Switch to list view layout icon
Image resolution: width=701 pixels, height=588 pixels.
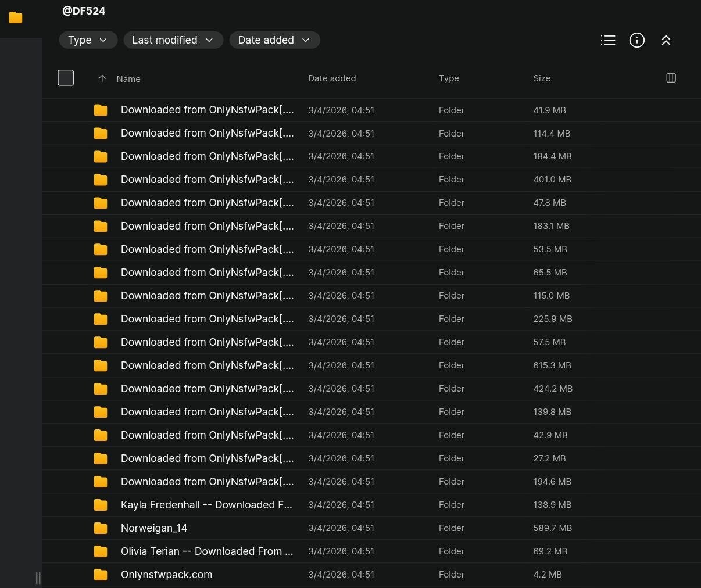pyautogui.click(x=608, y=40)
